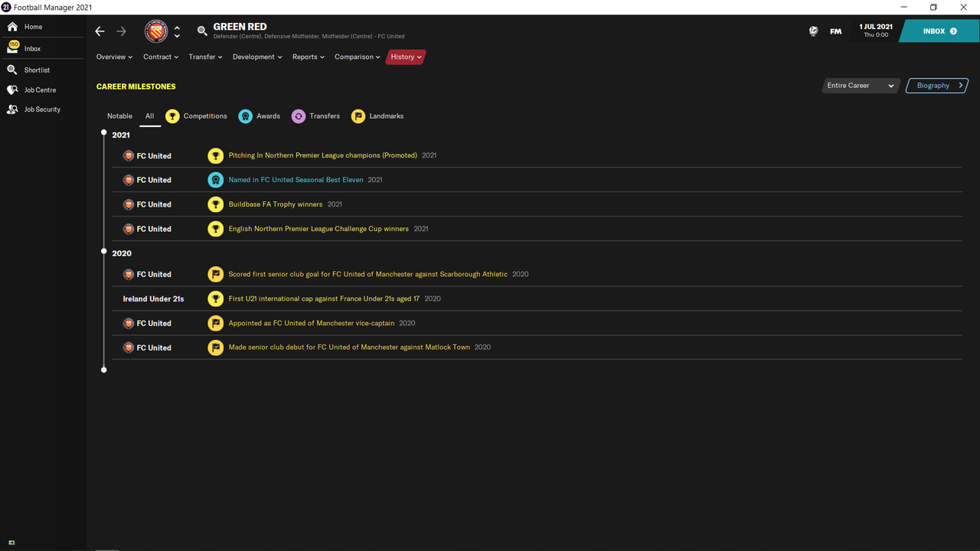This screenshot has height=551, width=980.
Task: Click FC United badge in Matlock Town debut row
Action: (x=129, y=347)
